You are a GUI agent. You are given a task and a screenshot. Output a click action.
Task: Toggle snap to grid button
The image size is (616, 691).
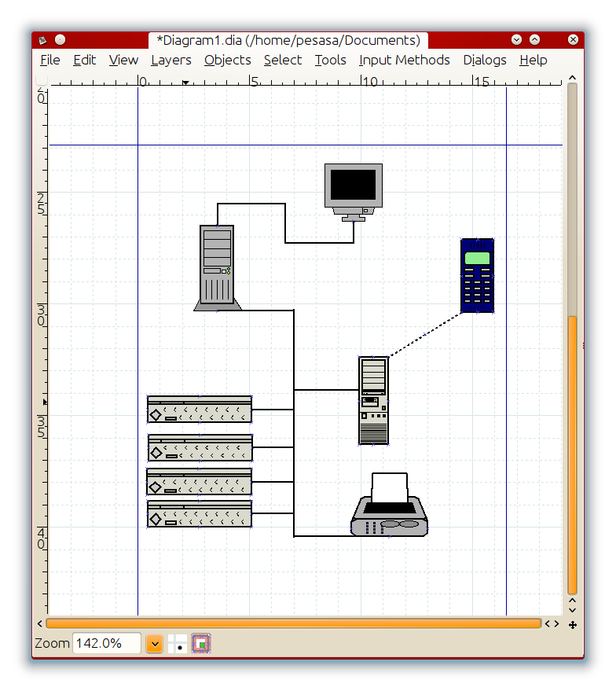pyautogui.click(x=178, y=644)
